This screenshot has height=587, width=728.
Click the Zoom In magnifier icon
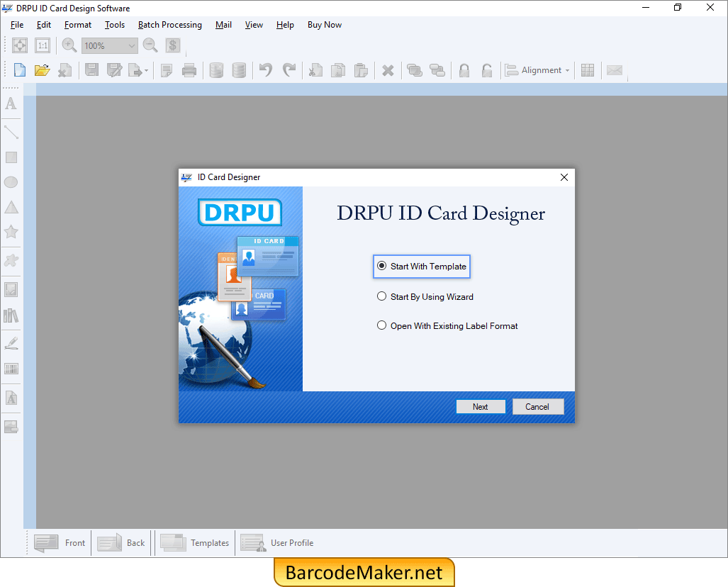[69, 45]
